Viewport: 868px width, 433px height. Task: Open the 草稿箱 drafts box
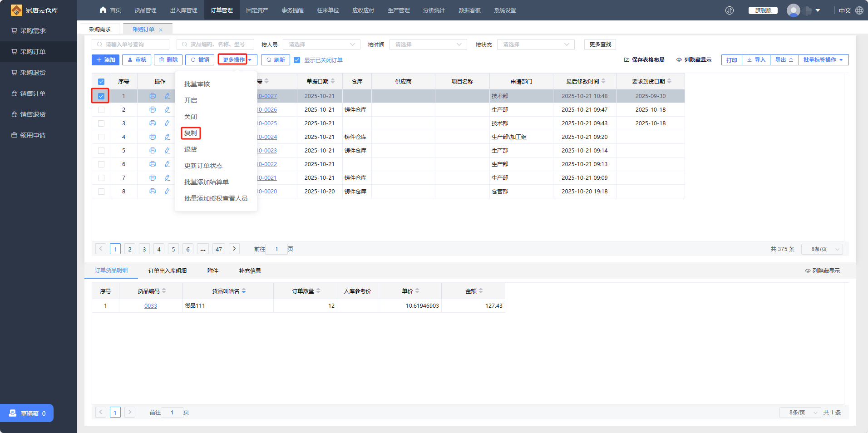(27, 413)
